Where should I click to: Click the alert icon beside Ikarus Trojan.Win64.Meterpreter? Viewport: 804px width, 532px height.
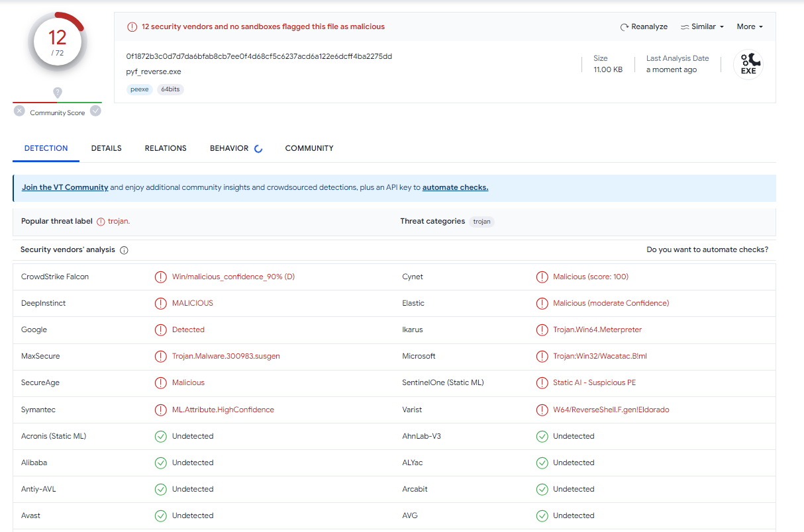coord(542,330)
